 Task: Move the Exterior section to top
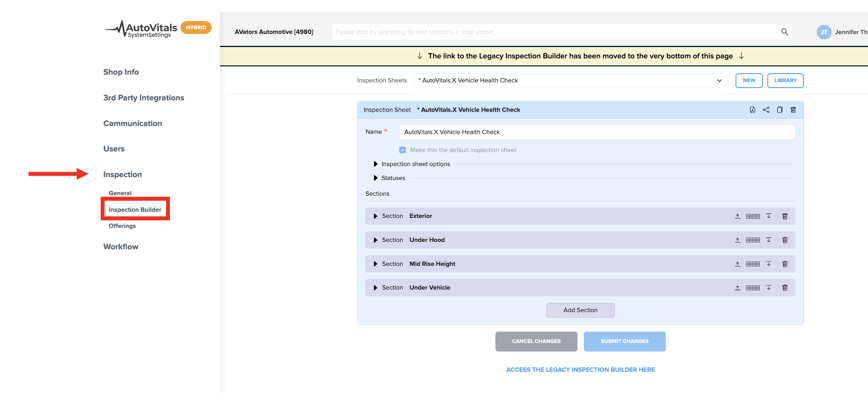click(738, 216)
